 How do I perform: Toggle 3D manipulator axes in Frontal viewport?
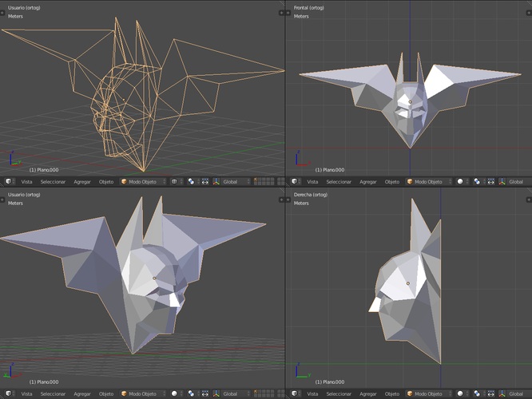pos(502,182)
